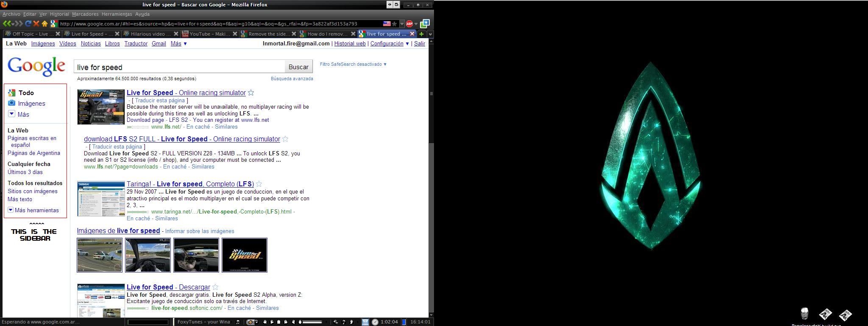Go to the home page icon

click(45, 24)
